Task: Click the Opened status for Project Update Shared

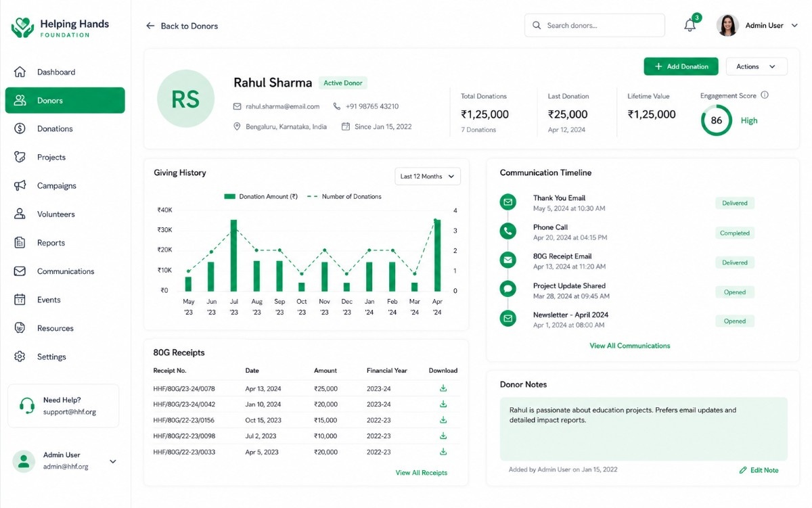Action: click(735, 292)
